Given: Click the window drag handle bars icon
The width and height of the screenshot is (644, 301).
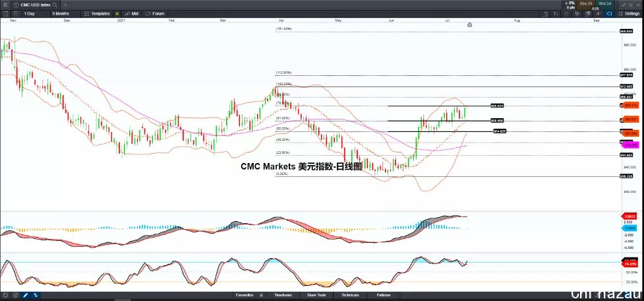Looking at the screenshot, I should (617, 5).
